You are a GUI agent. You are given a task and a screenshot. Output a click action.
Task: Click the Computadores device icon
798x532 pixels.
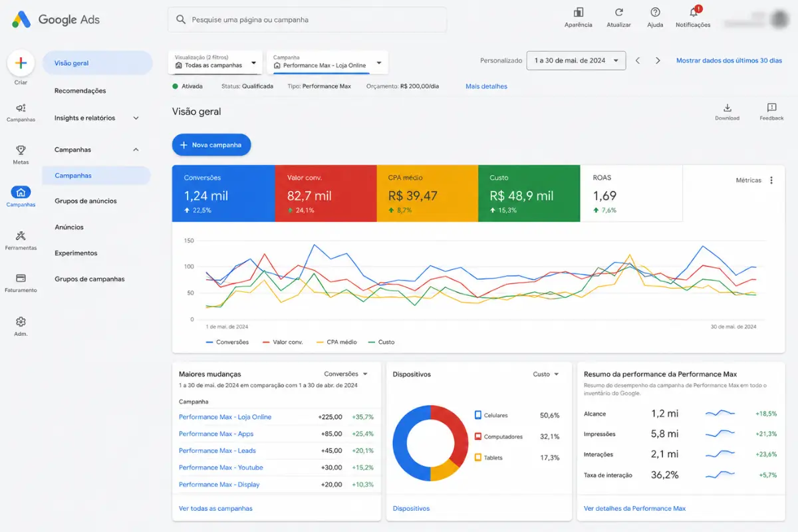click(x=477, y=437)
